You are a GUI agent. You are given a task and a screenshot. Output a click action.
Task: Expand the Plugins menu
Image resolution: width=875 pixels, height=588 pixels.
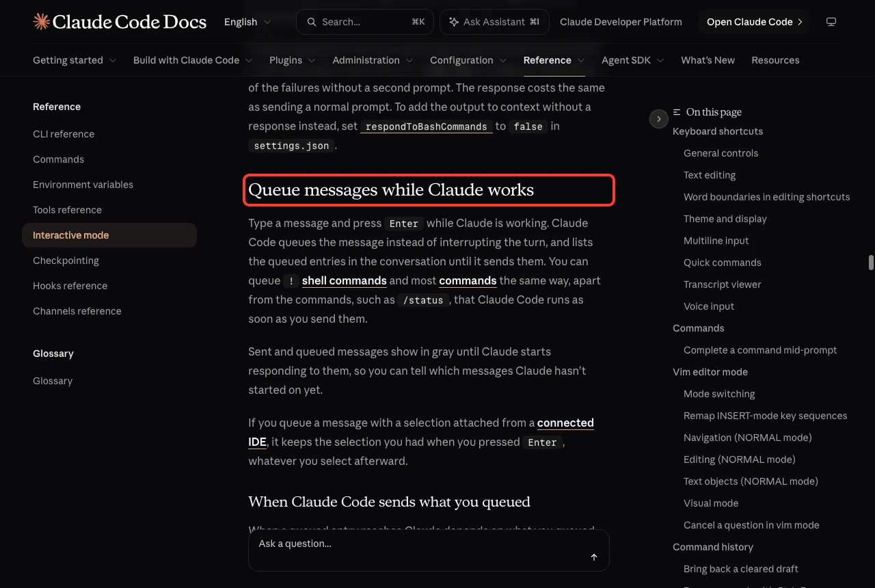(x=293, y=60)
